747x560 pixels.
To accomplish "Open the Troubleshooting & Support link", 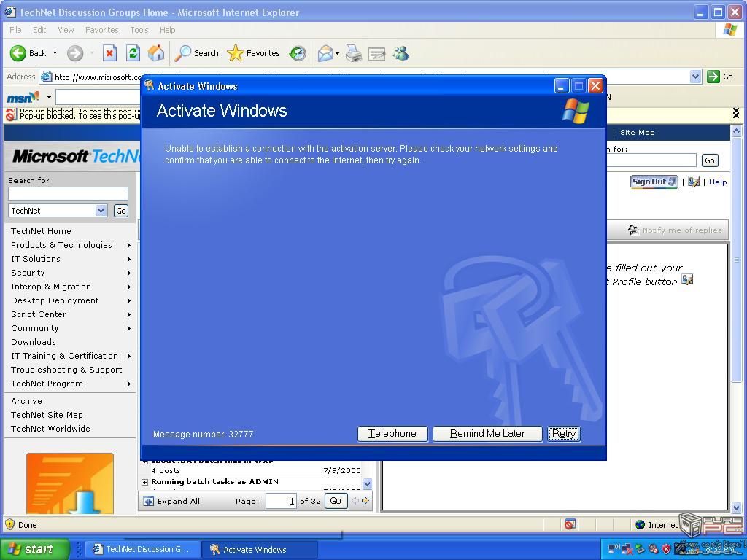I will (66, 370).
